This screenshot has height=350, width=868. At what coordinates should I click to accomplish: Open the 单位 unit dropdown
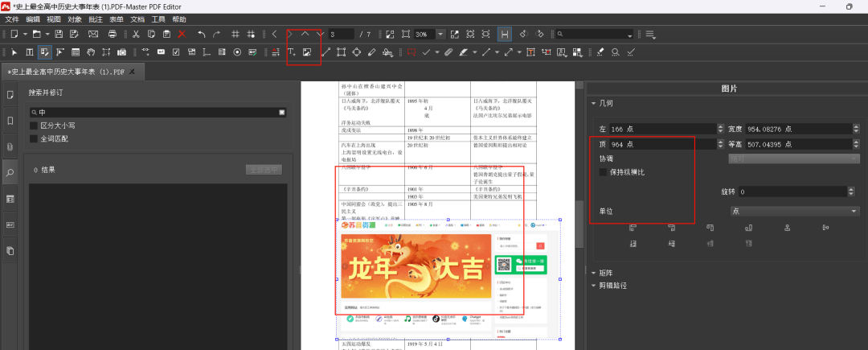(793, 211)
